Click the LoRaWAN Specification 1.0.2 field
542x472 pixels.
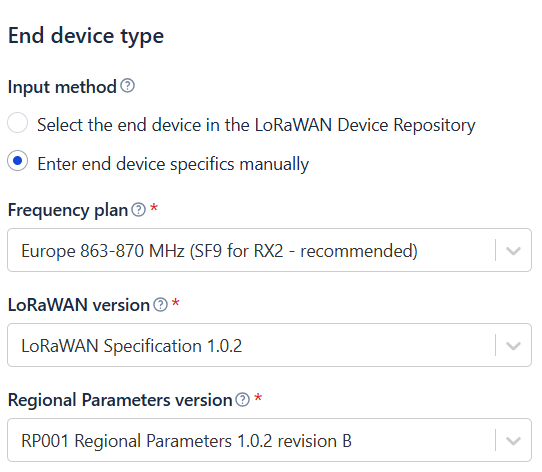point(269,345)
